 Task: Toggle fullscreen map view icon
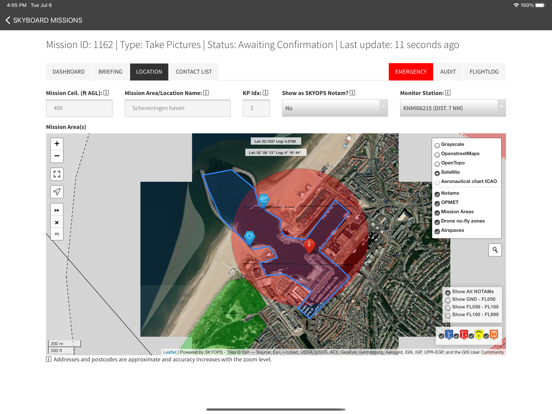click(x=57, y=174)
